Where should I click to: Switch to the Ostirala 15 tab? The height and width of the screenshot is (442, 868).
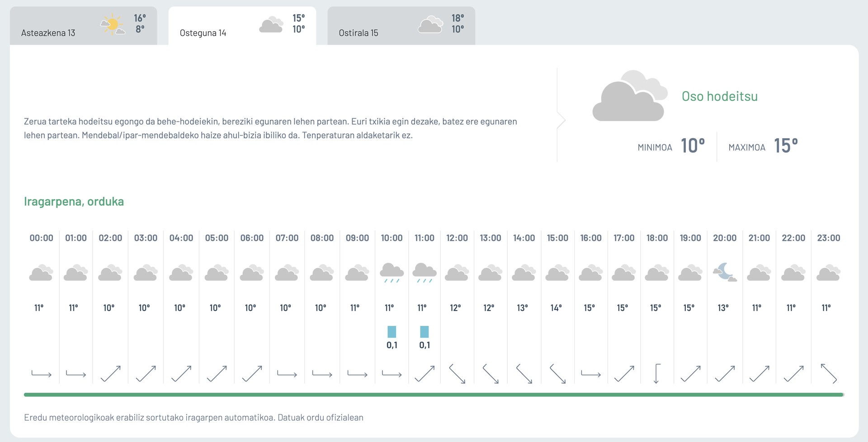[x=401, y=26]
